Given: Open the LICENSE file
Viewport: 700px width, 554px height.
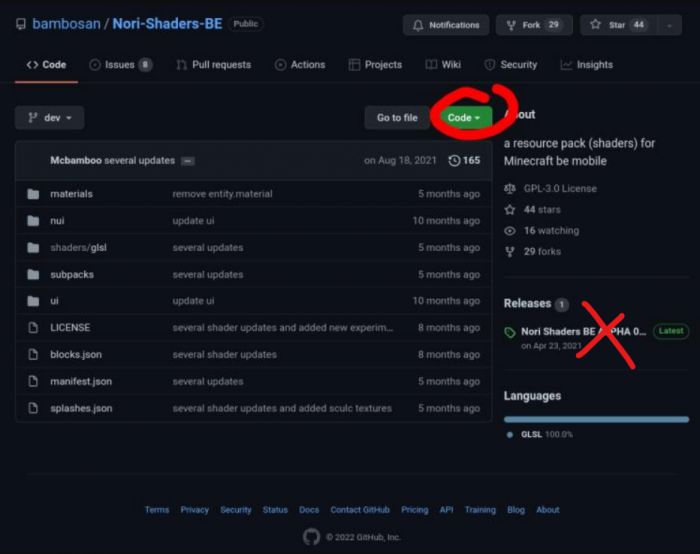Looking at the screenshot, I should click(x=70, y=328).
